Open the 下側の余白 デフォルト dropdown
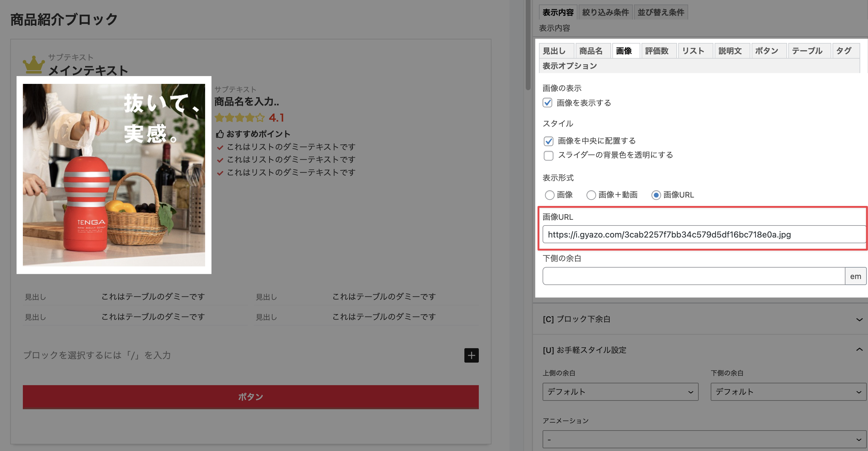 pyautogui.click(x=789, y=392)
